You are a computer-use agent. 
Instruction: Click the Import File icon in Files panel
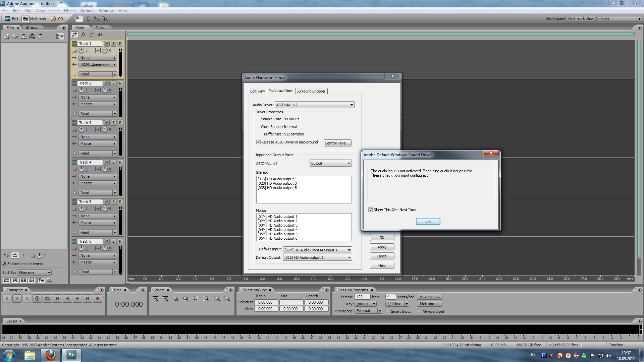(7, 37)
